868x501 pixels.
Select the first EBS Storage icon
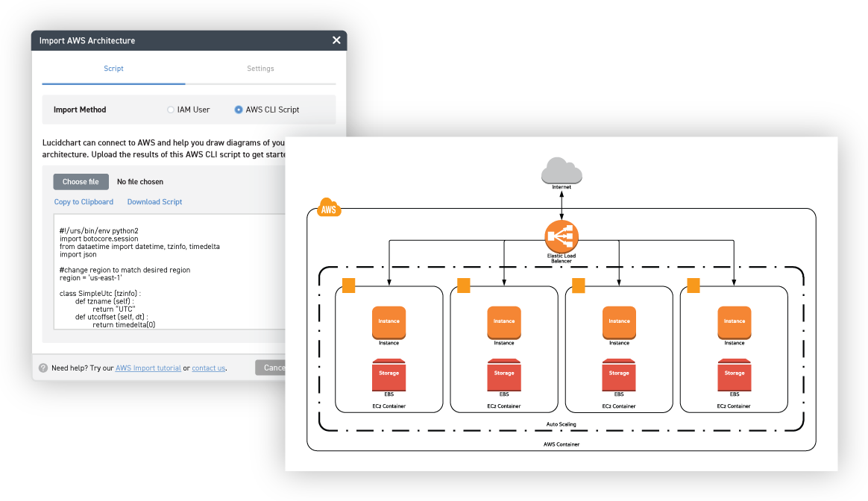(x=389, y=374)
